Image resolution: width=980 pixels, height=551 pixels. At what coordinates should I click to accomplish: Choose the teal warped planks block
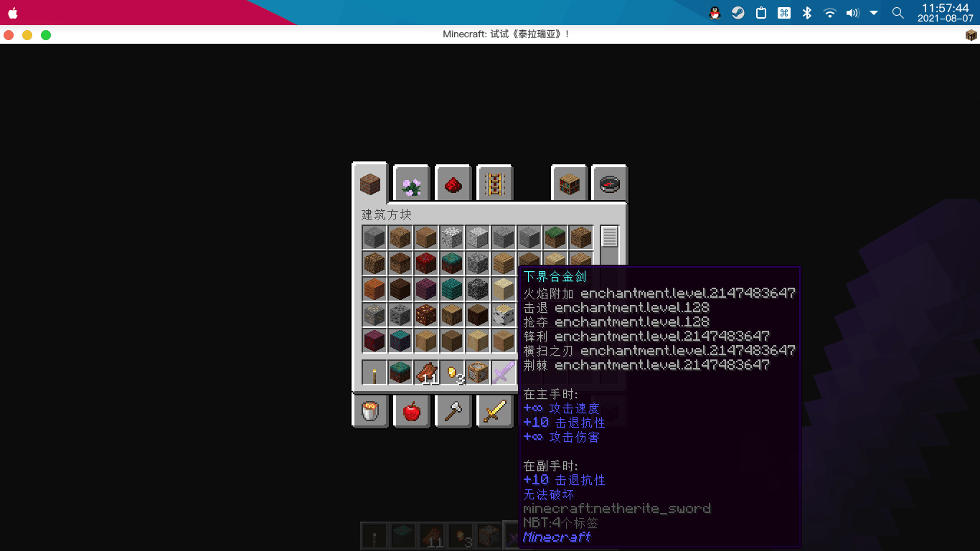(x=452, y=289)
